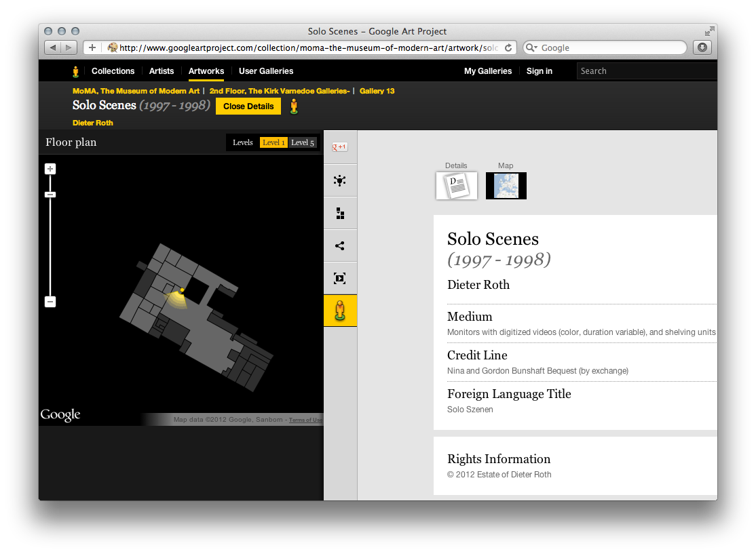Click the Share icon in the sidebar
756x554 pixels.
tap(340, 245)
